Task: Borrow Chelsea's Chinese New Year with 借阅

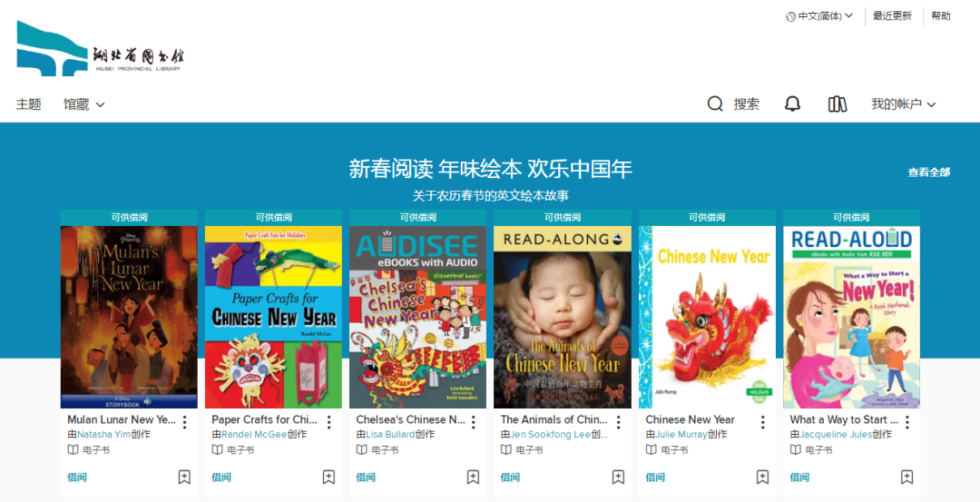Action: pyautogui.click(x=366, y=477)
